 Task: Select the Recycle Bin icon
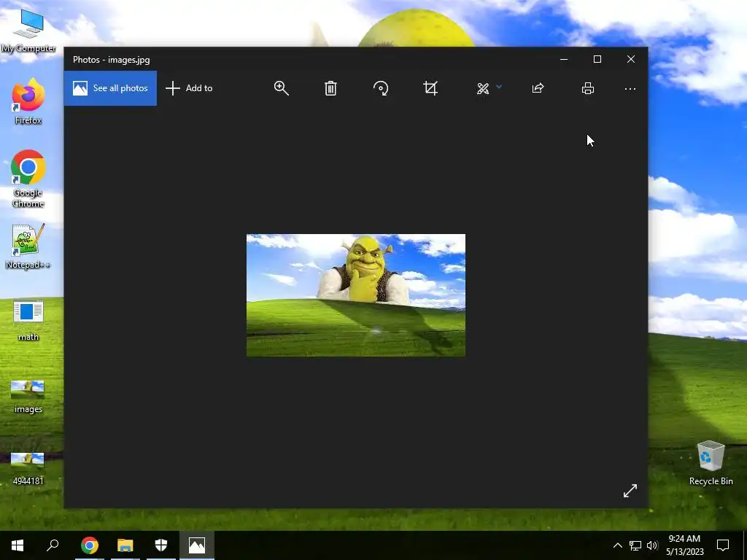point(711,463)
